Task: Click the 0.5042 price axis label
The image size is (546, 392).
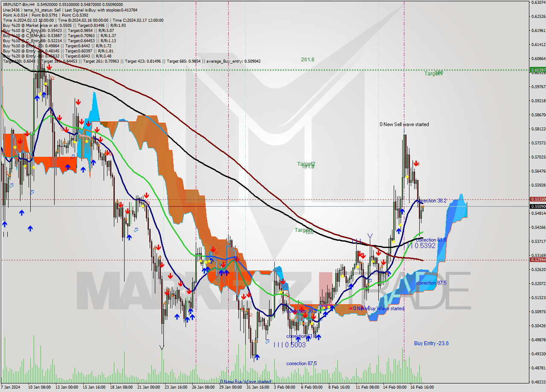Action: point(538,326)
